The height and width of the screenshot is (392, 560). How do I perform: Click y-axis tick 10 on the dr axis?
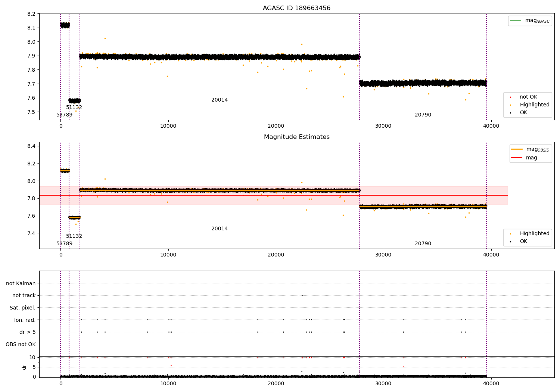click(32, 358)
